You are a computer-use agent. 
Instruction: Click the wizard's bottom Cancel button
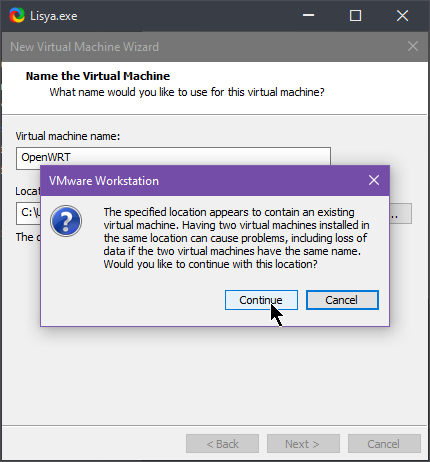pos(384,444)
